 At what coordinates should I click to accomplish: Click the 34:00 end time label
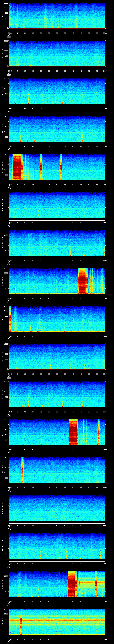[x=105, y=450]
